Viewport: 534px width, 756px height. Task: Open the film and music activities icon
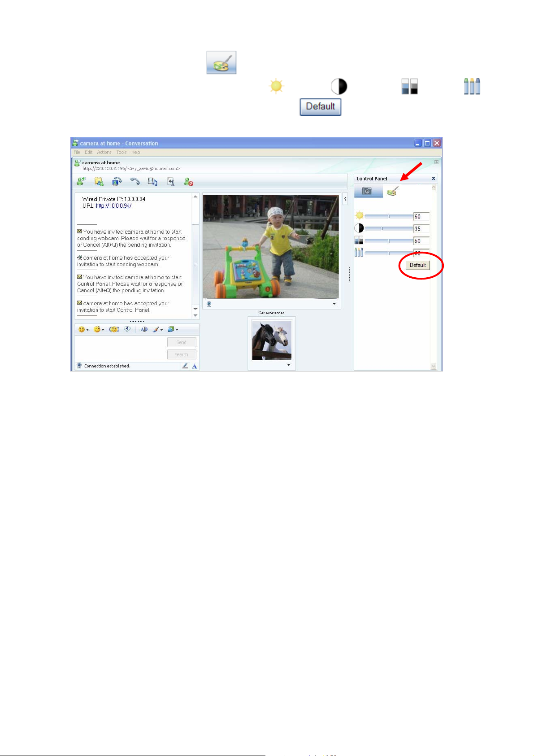(153, 181)
